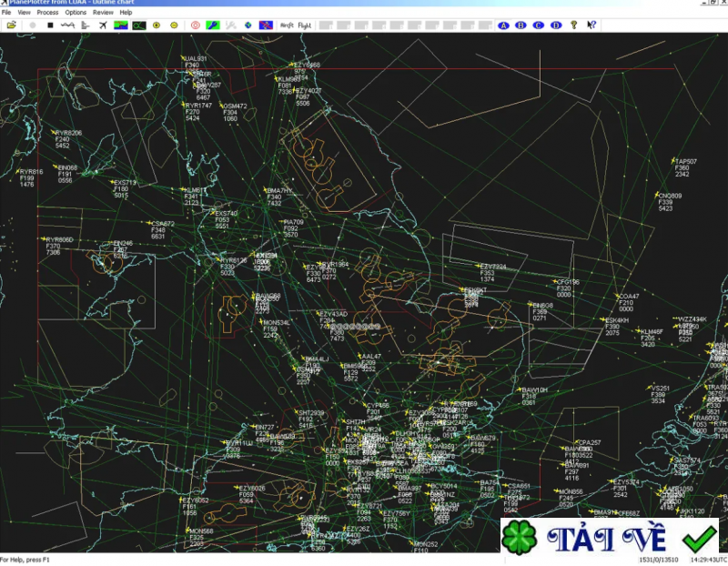Zoom in with the circled plus icon
Viewport: 728px width, 566px height.
point(155,26)
